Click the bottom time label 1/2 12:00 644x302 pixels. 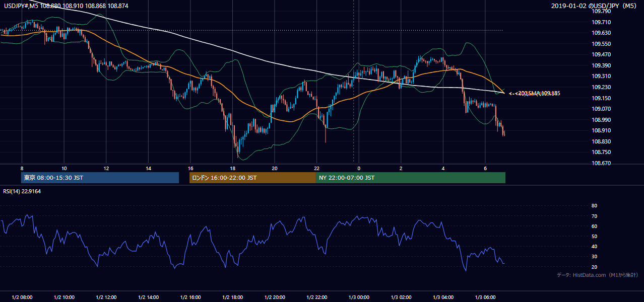tap(106, 297)
